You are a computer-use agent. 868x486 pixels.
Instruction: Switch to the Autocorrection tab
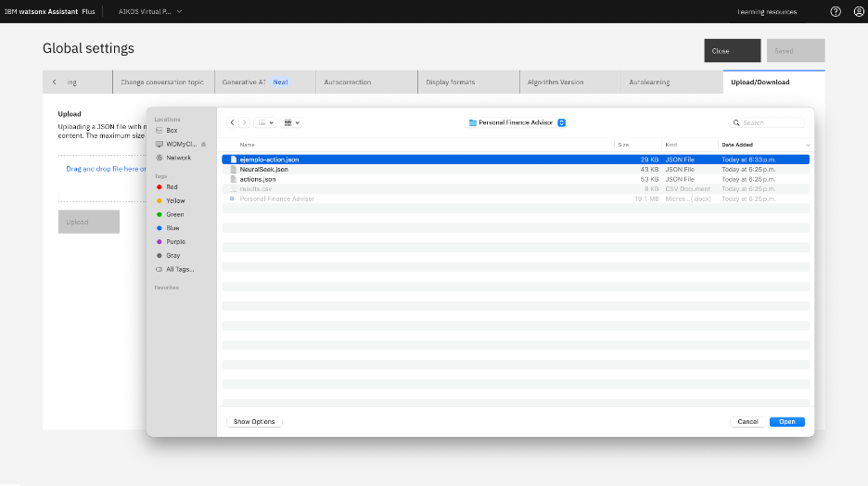pos(348,82)
